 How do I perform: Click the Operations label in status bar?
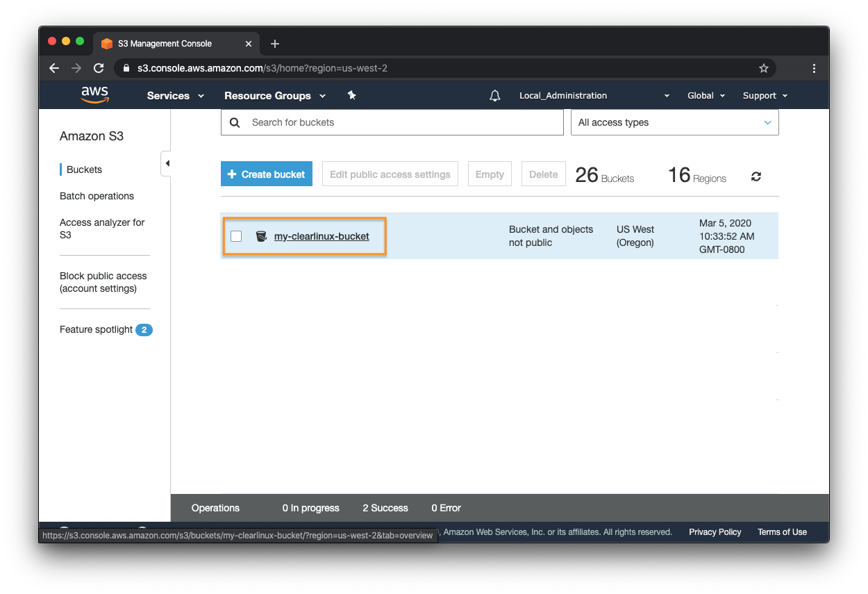click(x=215, y=508)
